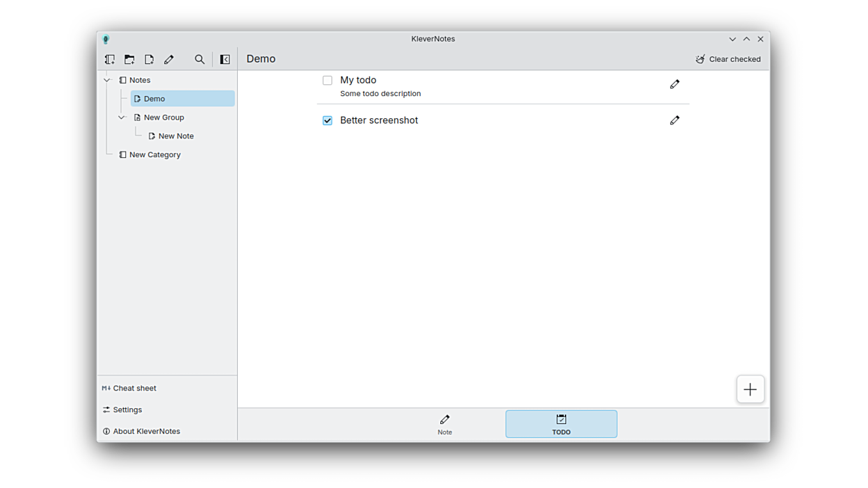Collapse the New Group tree node

point(122,117)
